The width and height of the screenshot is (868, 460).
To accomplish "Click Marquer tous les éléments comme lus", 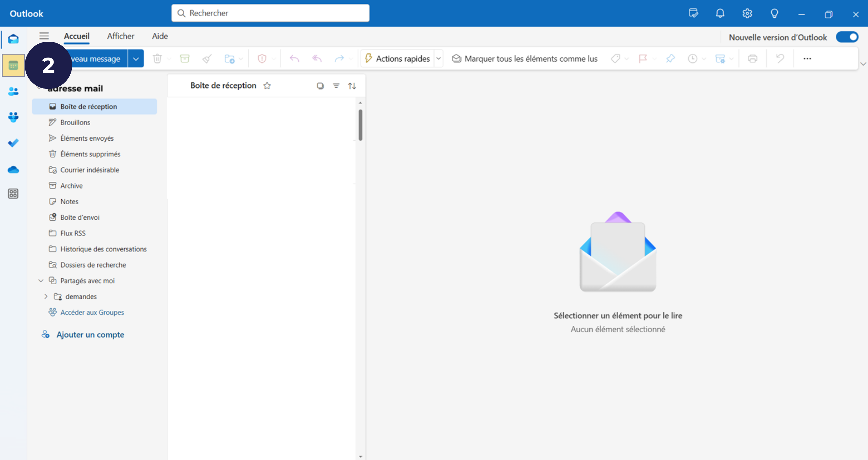I will pyautogui.click(x=524, y=59).
